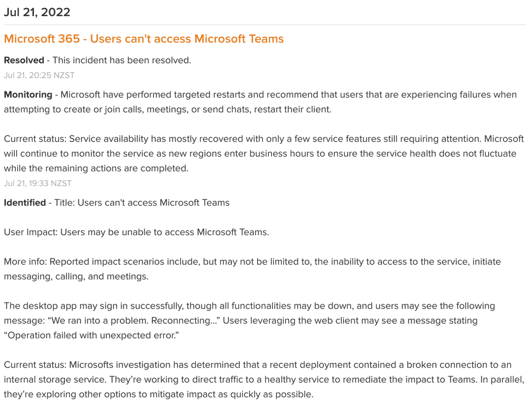Click the 19:33 NZST timestamp
532x406 pixels.
point(37,183)
